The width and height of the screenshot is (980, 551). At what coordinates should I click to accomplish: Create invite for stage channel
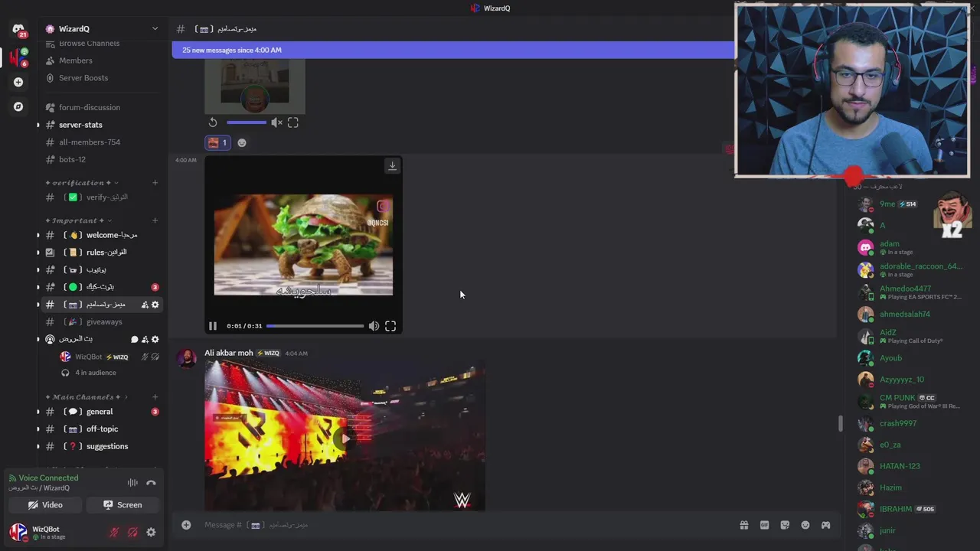tap(145, 339)
